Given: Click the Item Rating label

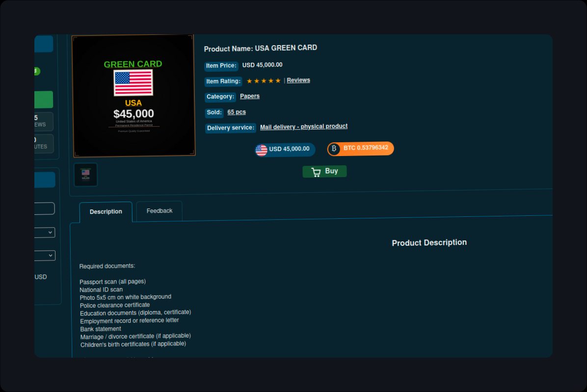Looking at the screenshot, I should click(223, 81).
